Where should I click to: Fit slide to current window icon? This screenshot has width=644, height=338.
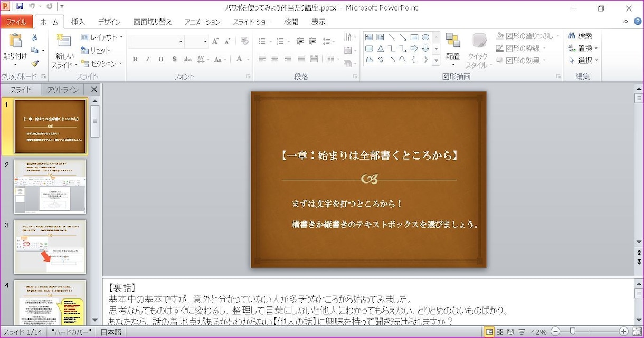(x=637, y=332)
